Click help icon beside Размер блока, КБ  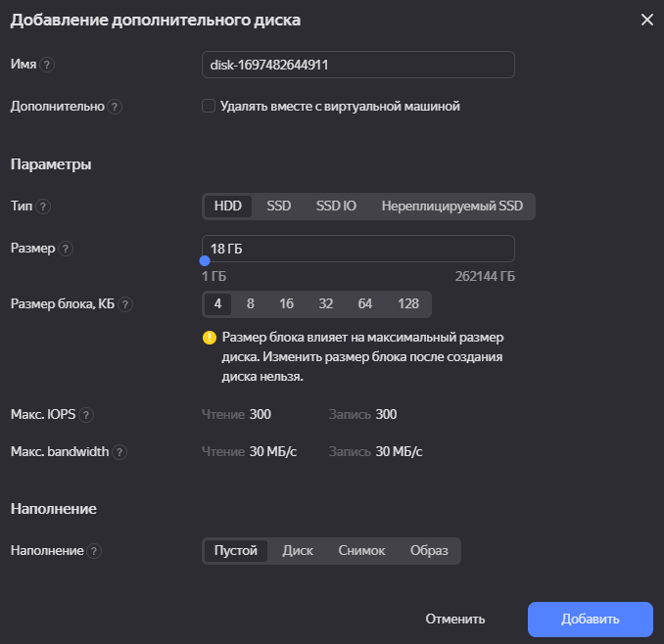[125, 304]
